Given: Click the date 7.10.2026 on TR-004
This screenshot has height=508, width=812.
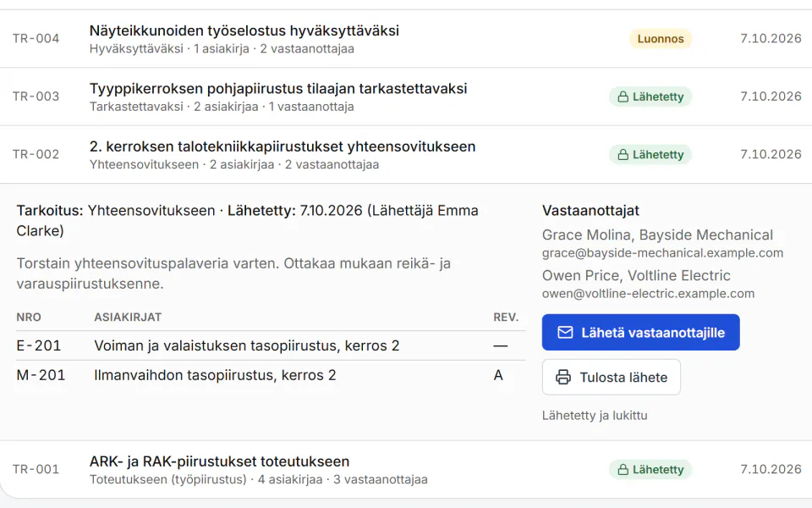Looking at the screenshot, I should click(771, 39).
